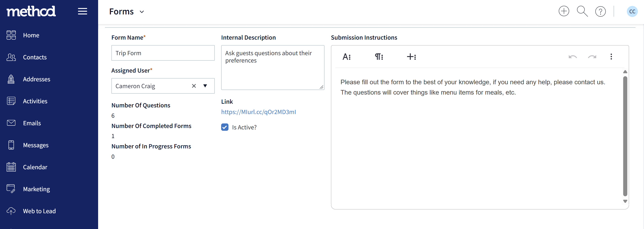Open the Forms title dropdown chevron
Viewport: 644px width, 229px height.
(142, 12)
